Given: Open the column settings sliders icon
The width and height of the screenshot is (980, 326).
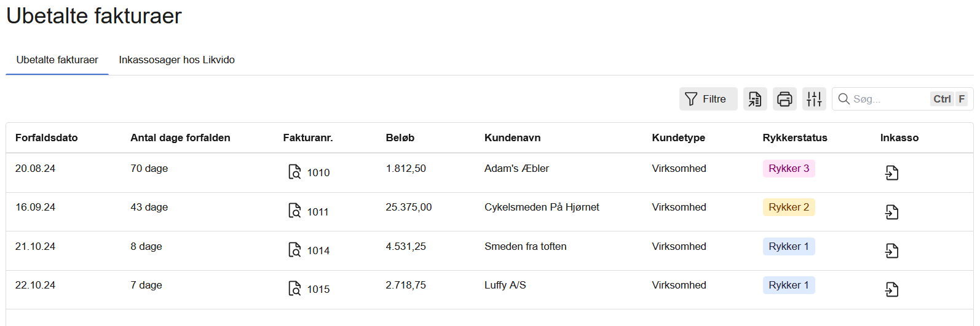Looking at the screenshot, I should click(814, 99).
